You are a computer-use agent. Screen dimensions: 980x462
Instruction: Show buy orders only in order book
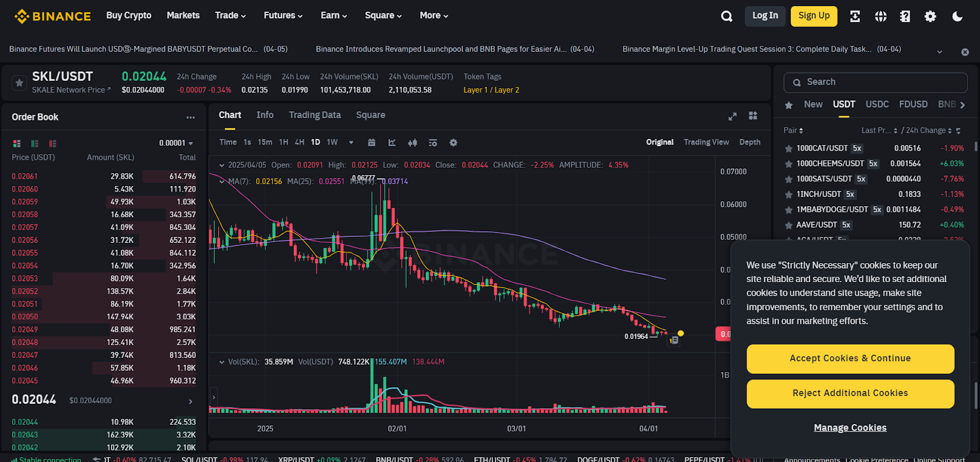click(x=35, y=143)
